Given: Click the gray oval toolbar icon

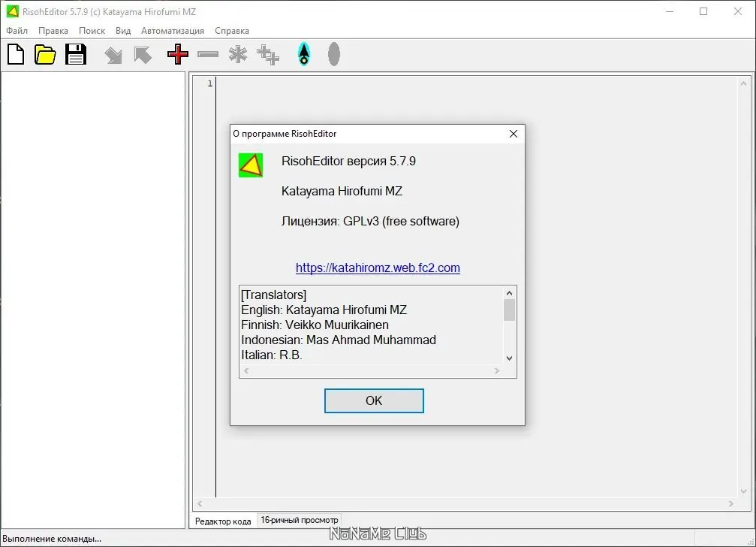Looking at the screenshot, I should pyautogui.click(x=333, y=54).
